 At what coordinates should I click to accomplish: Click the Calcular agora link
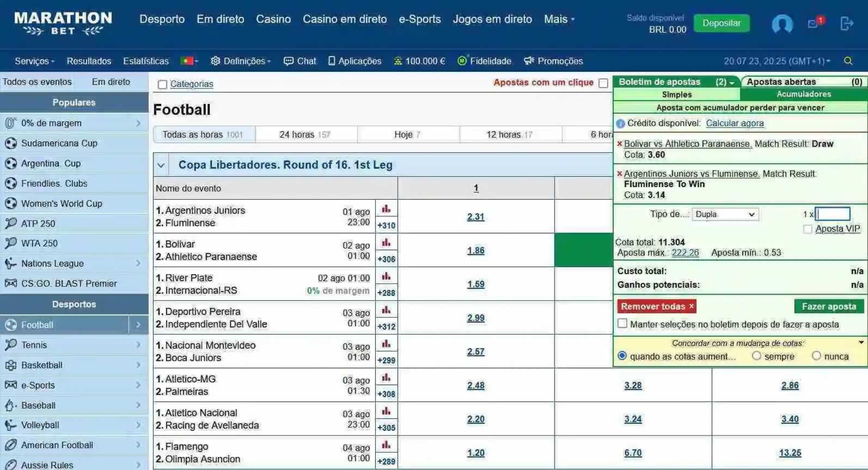[x=735, y=123]
